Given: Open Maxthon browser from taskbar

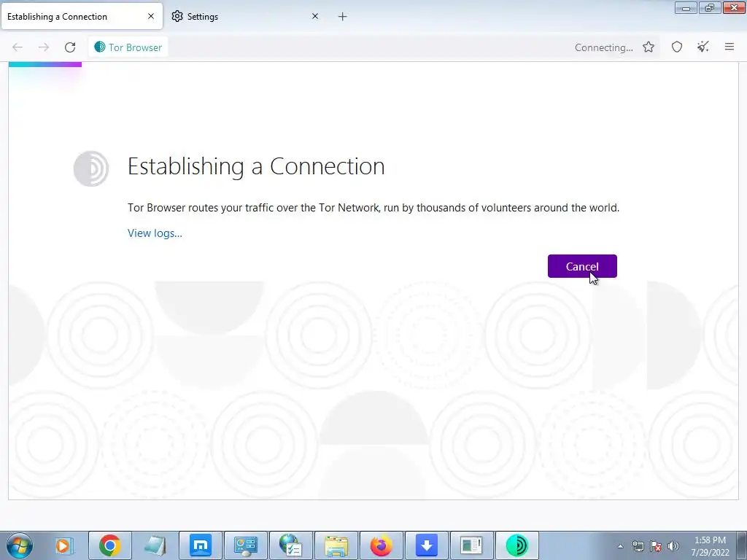Looking at the screenshot, I should pos(201,545).
